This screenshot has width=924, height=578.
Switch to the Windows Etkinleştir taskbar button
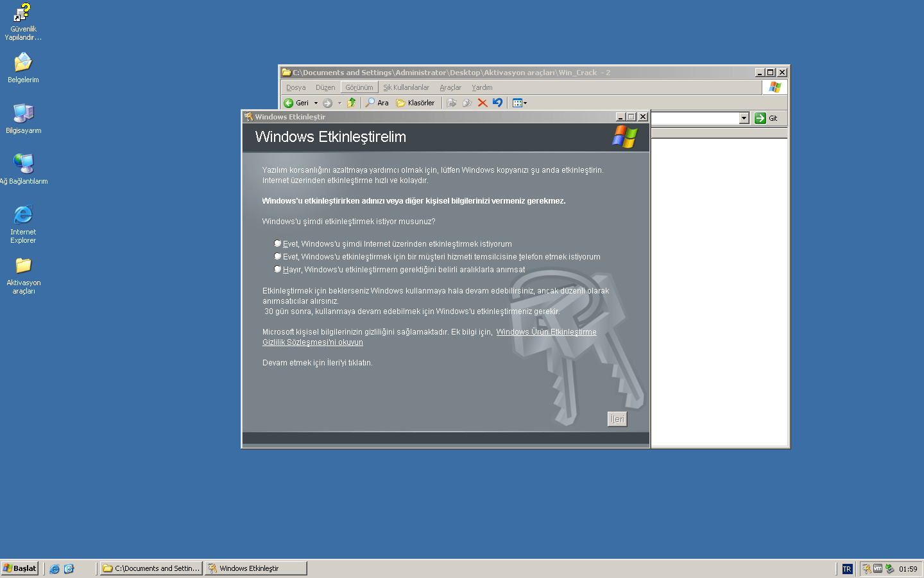tap(256, 568)
